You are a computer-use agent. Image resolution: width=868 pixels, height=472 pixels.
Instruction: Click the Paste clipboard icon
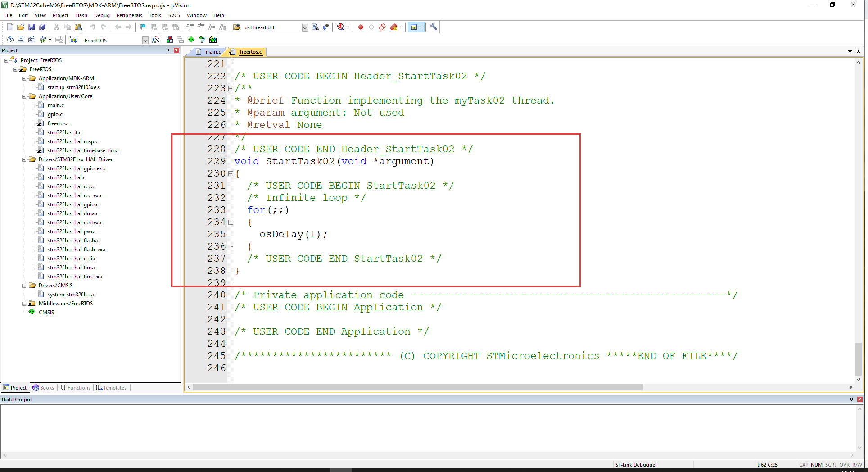[78, 27]
